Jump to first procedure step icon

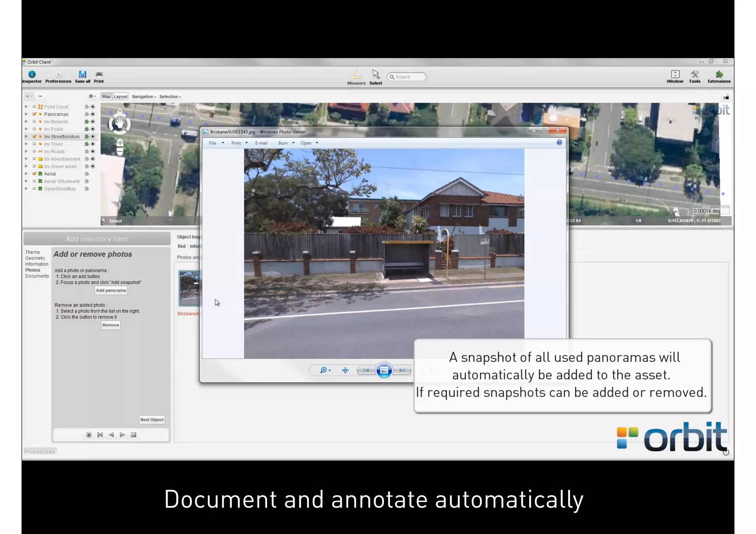pos(100,435)
